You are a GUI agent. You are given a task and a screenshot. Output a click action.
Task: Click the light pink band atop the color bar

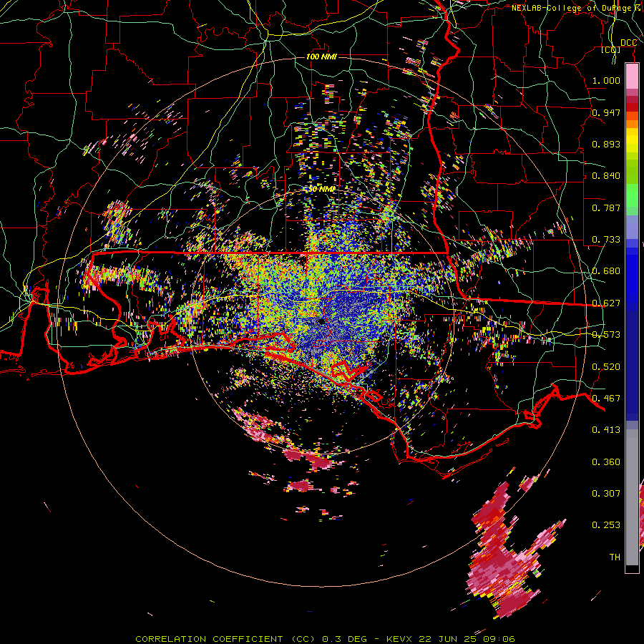pyautogui.click(x=632, y=76)
